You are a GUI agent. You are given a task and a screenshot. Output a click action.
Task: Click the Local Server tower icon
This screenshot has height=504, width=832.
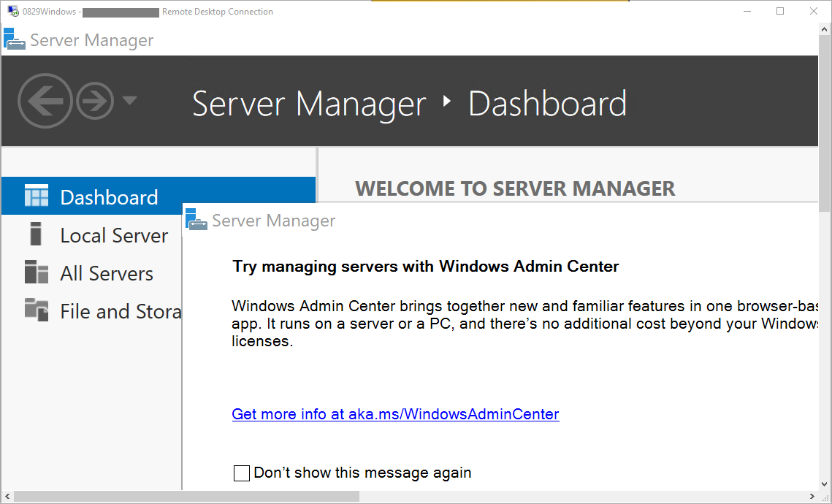[x=36, y=234]
